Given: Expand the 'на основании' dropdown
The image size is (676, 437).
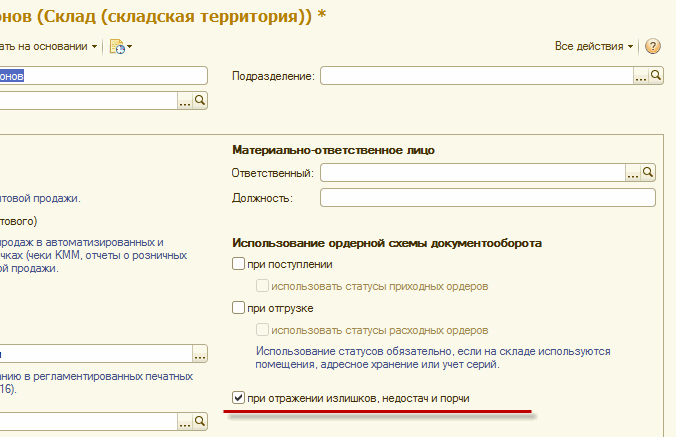Looking at the screenshot, I should pyautogui.click(x=50, y=46).
